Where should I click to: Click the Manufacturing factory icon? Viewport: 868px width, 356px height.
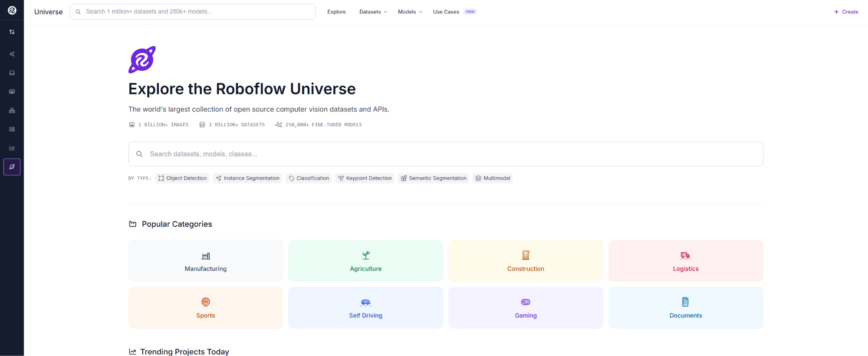206,256
